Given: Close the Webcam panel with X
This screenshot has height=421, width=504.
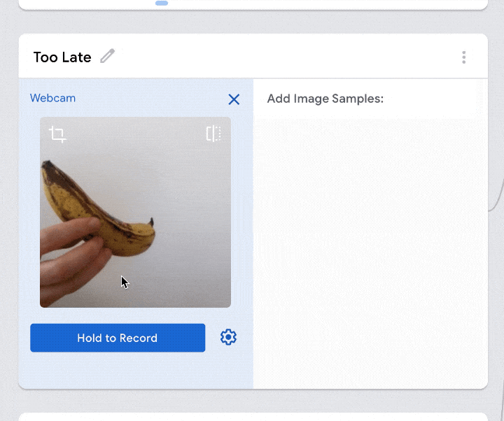Looking at the screenshot, I should [x=234, y=99].
